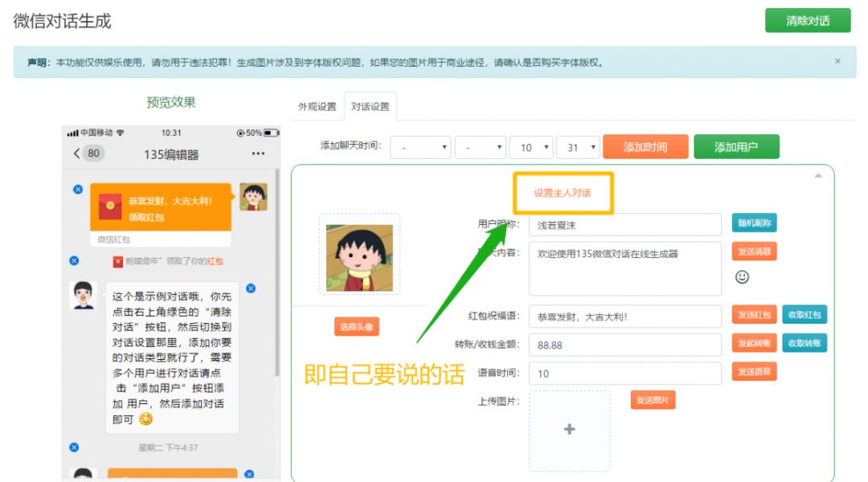
Task: Click the 选择头像 button
Action: (357, 326)
